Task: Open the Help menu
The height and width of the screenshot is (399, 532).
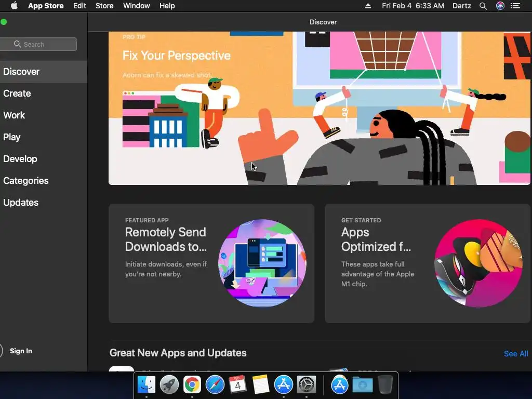Action: coord(167,6)
